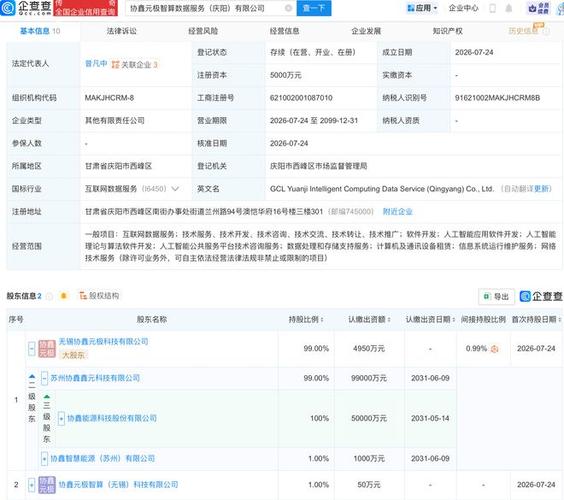The image size is (564, 500).
Task: Open shareholder 苏州协鑫鑫元科技有限公司 link
Action: [95, 378]
